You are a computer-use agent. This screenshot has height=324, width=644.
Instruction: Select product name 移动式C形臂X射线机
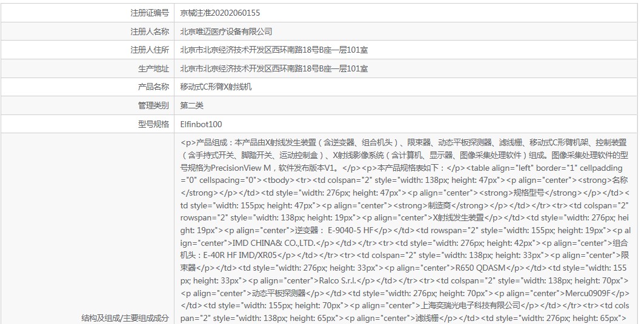(x=216, y=87)
